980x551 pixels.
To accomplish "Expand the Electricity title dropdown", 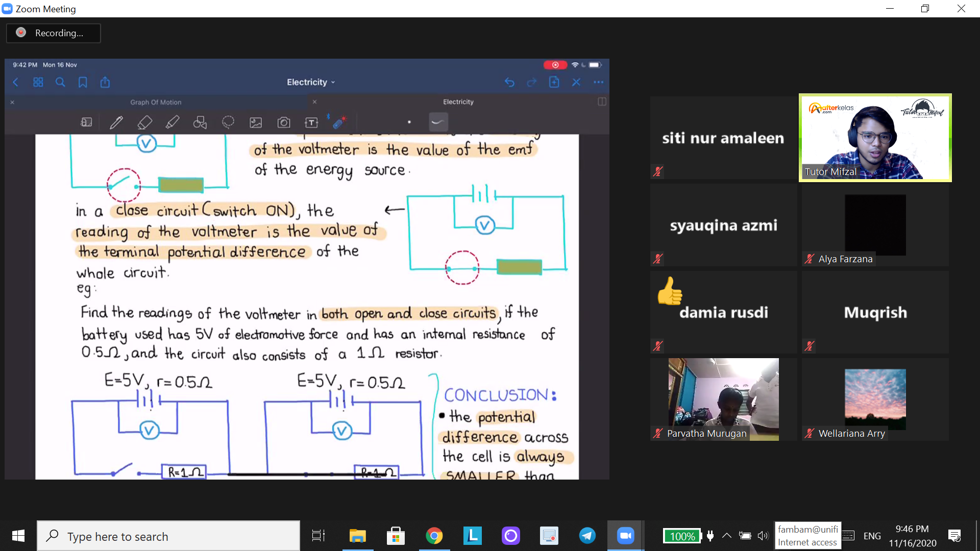I will click(x=311, y=82).
